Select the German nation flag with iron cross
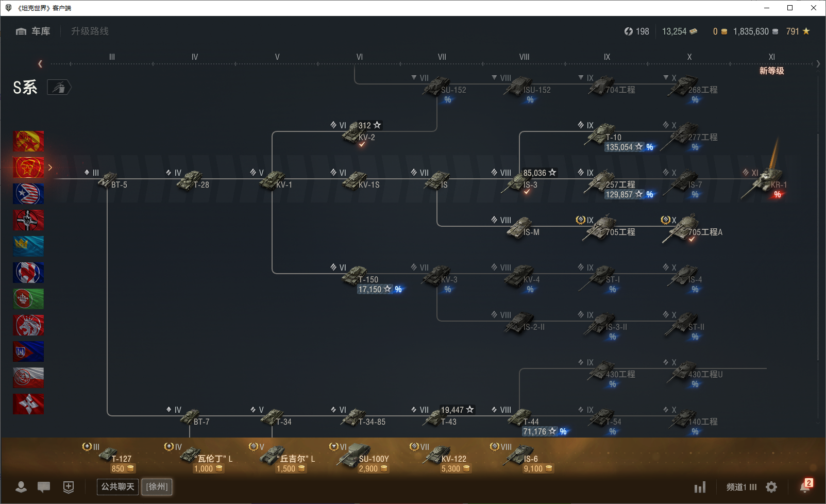Image resolution: width=826 pixels, height=504 pixels. coord(28,220)
